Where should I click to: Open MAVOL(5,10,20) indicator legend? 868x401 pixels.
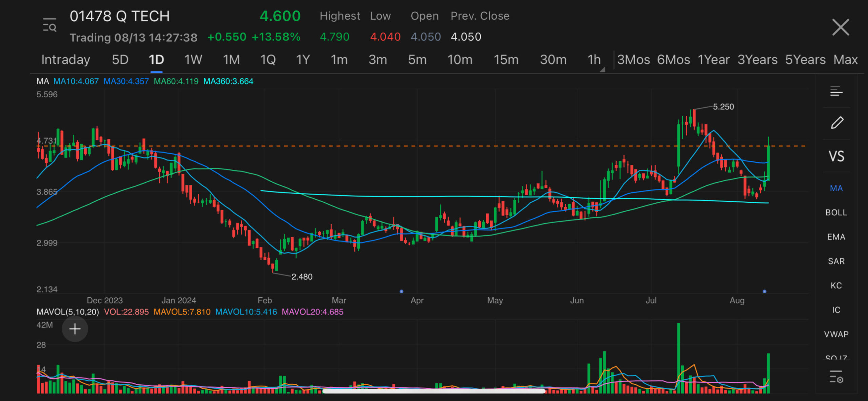point(67,312)
